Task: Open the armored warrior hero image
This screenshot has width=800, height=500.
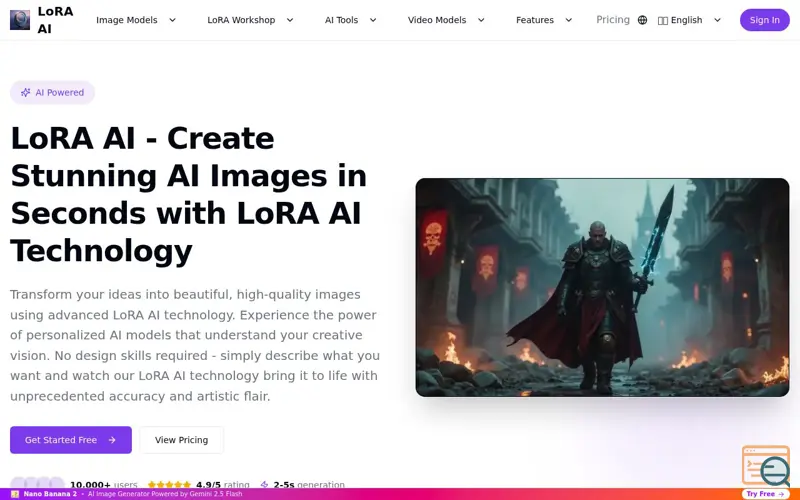Action: point(602,287)
